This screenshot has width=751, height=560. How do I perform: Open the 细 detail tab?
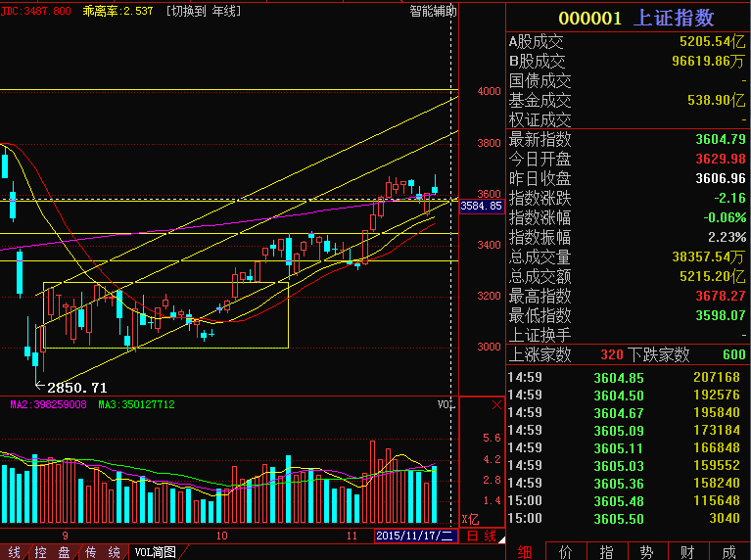pyautogui.click(x=525, y=551)
